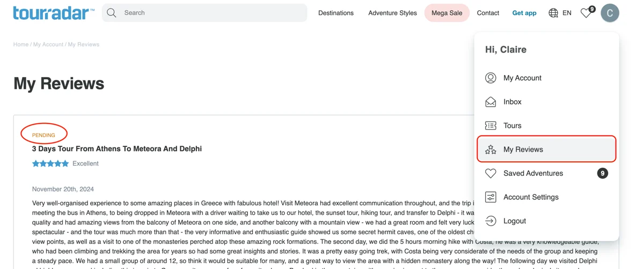Open the Destinations menu

[336, 13]
